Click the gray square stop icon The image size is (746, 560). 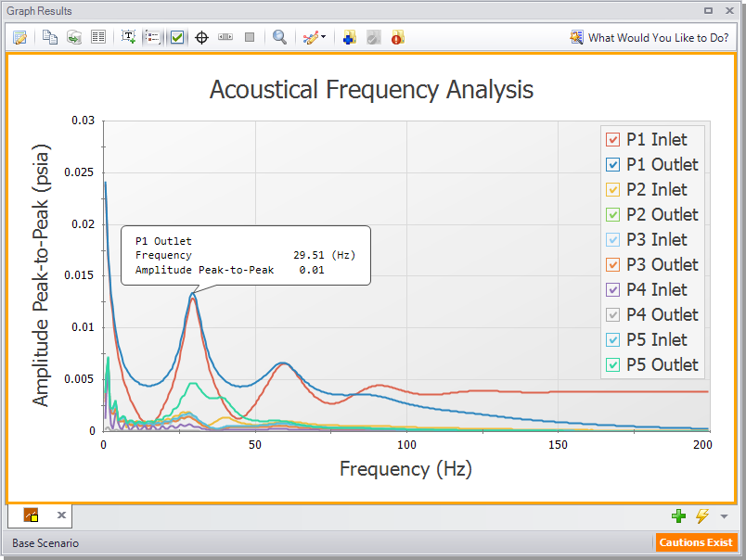tap(250, 37)
